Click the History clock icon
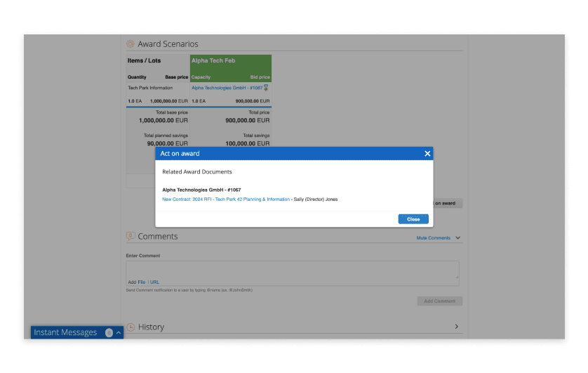The height and width of the screenshot is (373, 588). coord(131,327)
